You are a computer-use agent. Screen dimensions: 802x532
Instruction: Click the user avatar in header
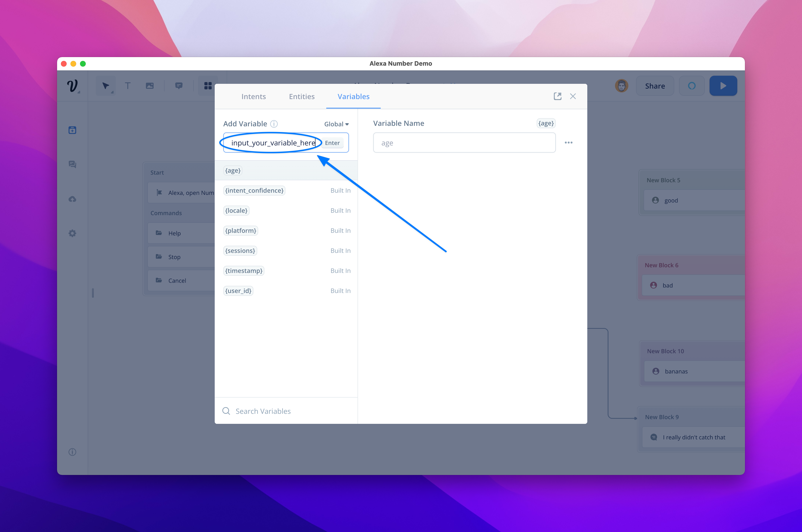coord(621,86)
